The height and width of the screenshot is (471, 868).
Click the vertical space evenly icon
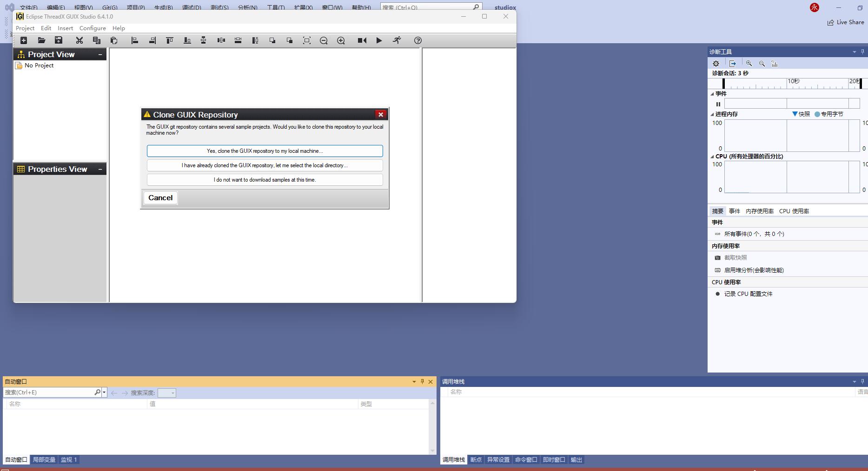204,40
